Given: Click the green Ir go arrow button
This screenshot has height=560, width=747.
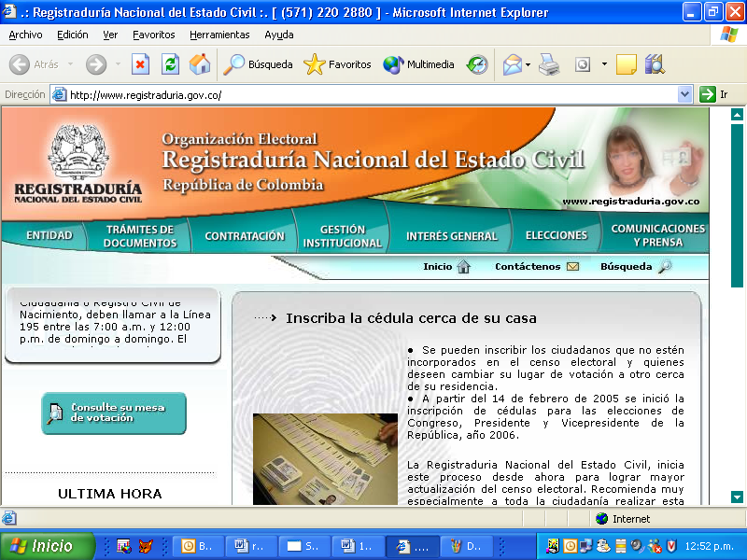Looking at the screenshot, I should 708,94.
